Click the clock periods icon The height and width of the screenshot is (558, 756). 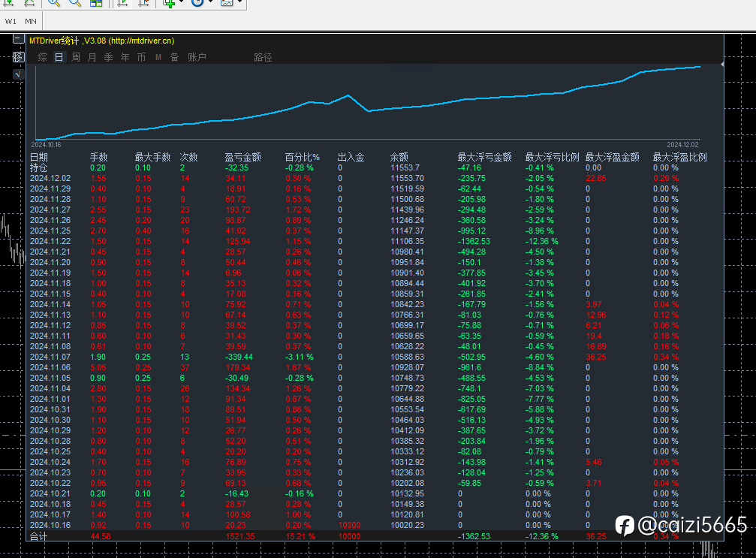[197, 4]
